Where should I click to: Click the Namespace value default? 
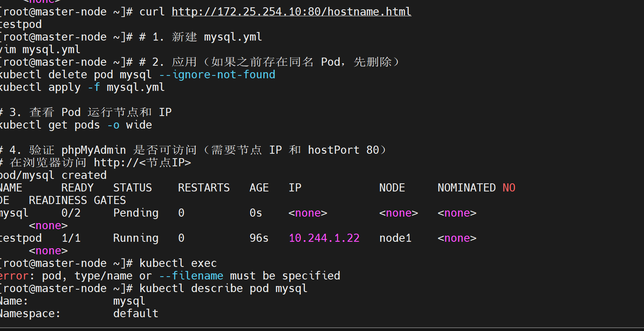click(x=136, y=314)
